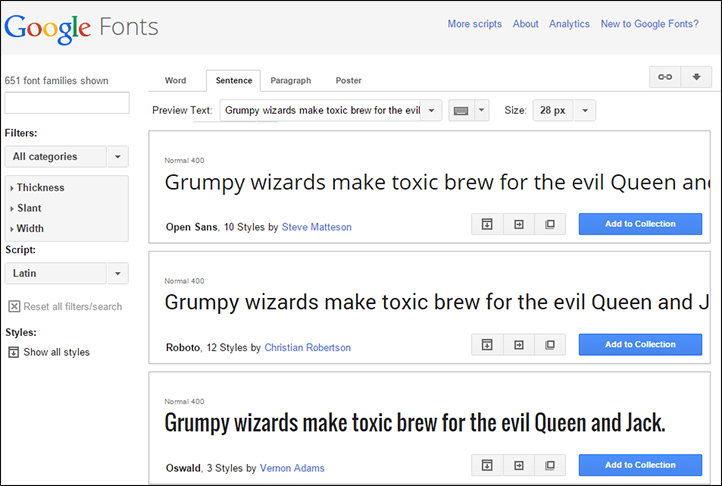This screenshot has height=486, width=722.
Task: Add Roboto to Collection
Action: (x=640, y=345)
